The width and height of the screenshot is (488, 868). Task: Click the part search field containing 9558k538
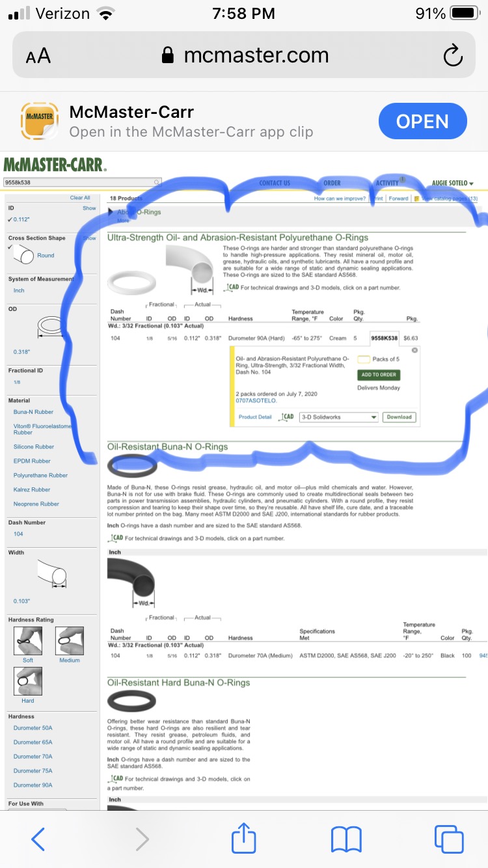click(82, 182)
